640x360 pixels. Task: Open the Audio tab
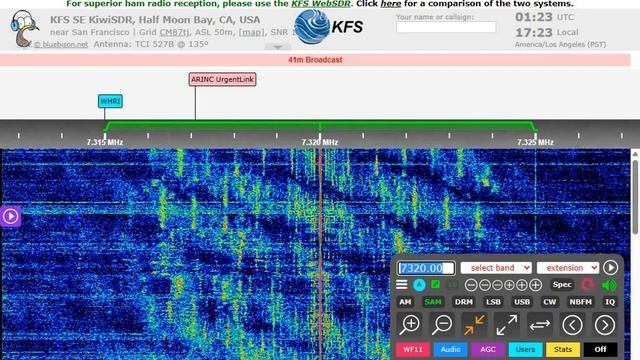451,349
